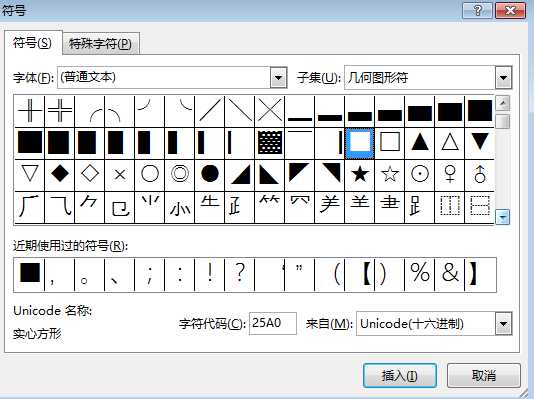The image size is (534, 399).
Task: Pick recent ideographic full stop 。 symbol
Action: coord(90,274)
